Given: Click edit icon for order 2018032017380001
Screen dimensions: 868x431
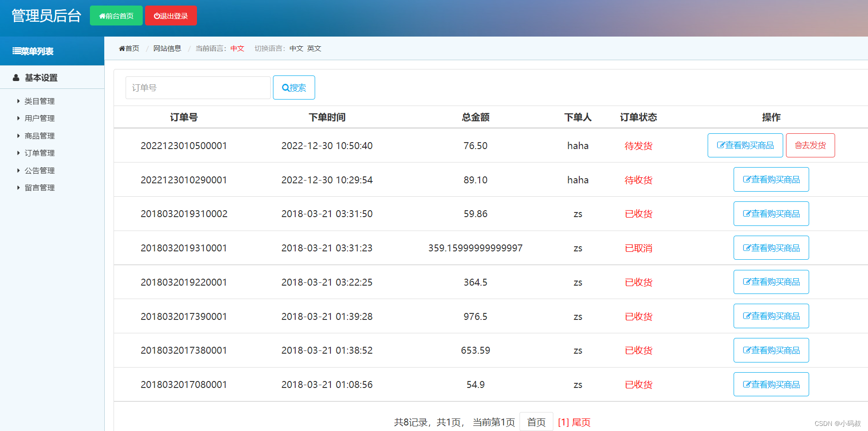Looking at the screenshot, I should click(747, 350).
